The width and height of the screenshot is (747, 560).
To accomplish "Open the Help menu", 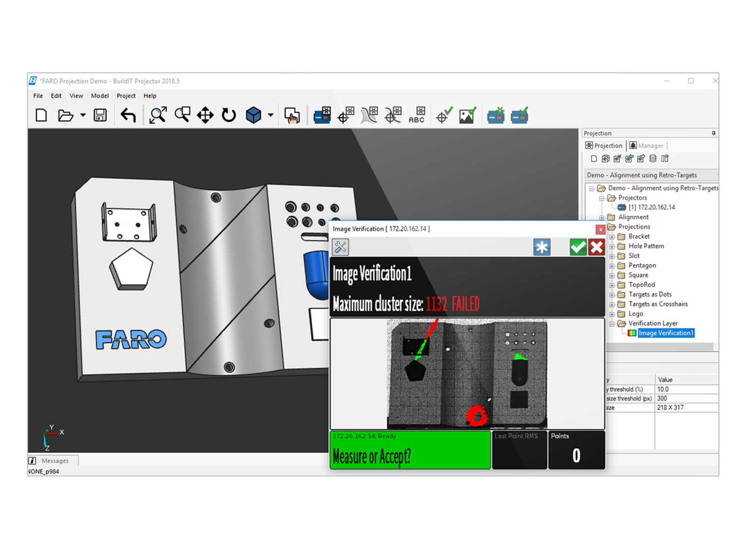I will pos(150,96).
